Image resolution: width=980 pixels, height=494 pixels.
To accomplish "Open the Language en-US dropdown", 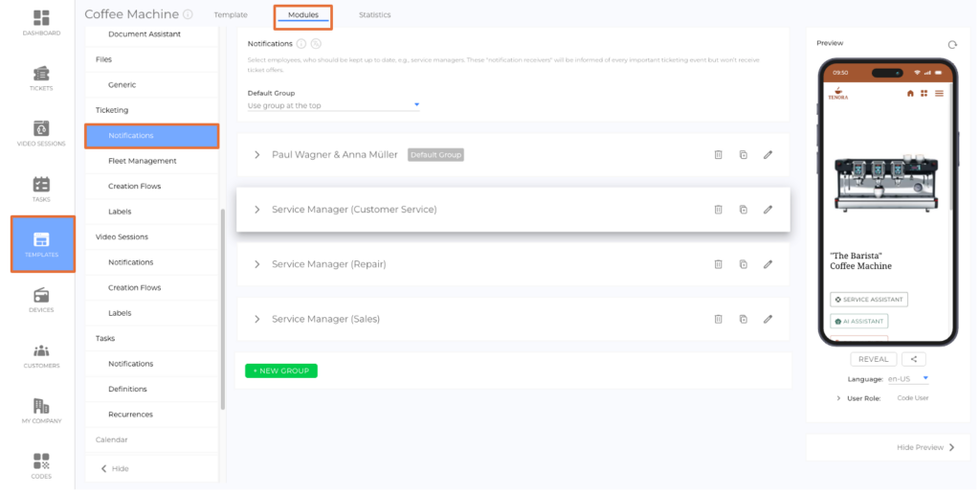I will pyautogui.click(x=908, y=379).
